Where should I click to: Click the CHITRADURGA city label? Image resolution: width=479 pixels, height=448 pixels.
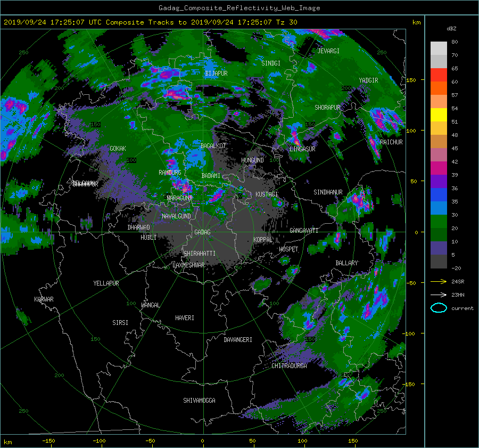click(x=290, y=366)
